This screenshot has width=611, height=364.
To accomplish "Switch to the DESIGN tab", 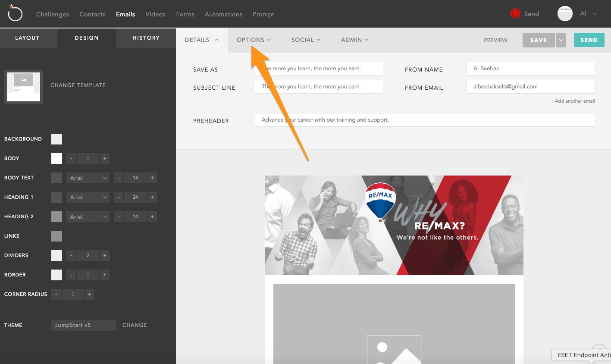I will click(x=87, y=38).
